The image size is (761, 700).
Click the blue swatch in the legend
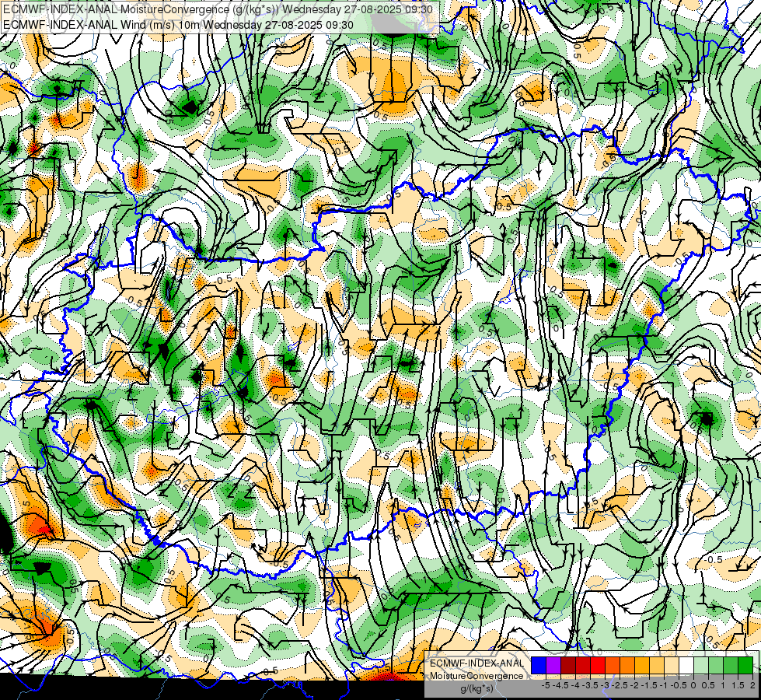tap(539, 665)
